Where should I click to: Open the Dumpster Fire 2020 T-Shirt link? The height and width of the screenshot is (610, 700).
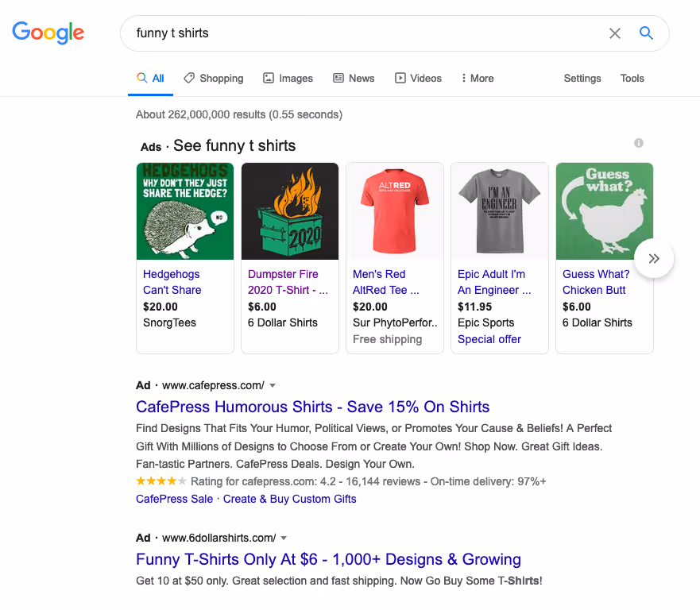pos(288,282)
